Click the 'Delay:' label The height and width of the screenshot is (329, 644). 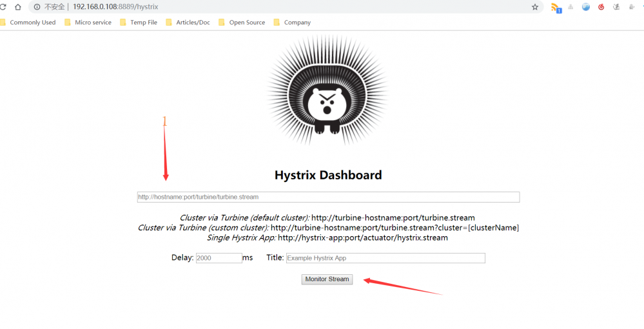pyautogui.click(x=182, y=258)
